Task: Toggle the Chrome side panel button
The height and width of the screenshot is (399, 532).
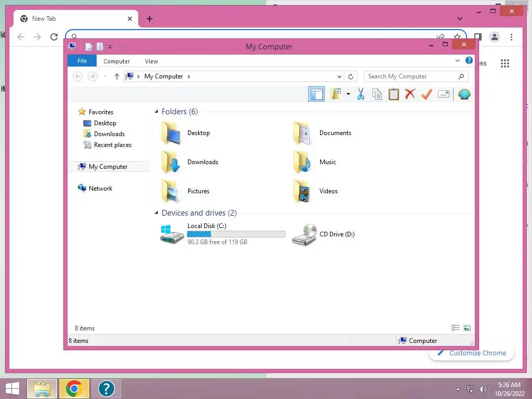Action: coord(478,37)
